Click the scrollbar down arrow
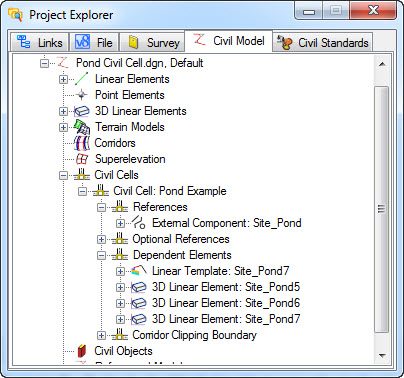 tap(382, 356)
